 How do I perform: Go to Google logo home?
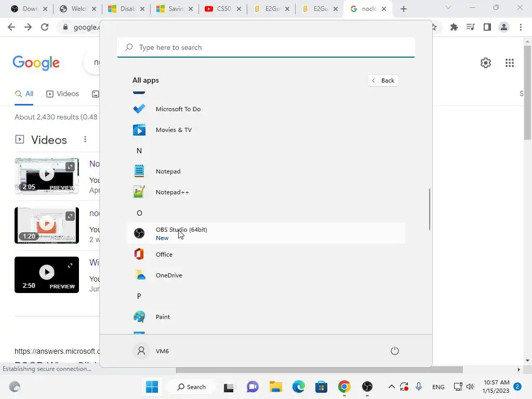pyautogui.click(x=36, y=63)
